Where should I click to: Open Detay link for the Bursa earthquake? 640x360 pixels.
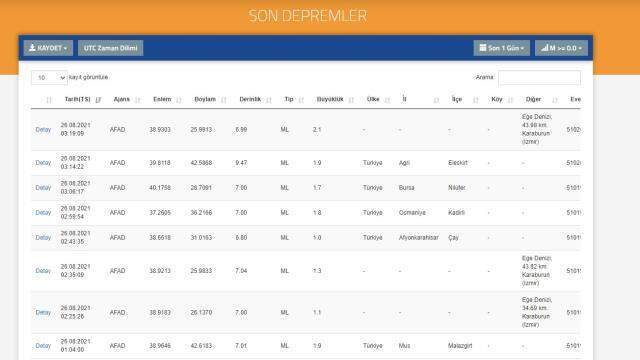click(x=43, y=188)
